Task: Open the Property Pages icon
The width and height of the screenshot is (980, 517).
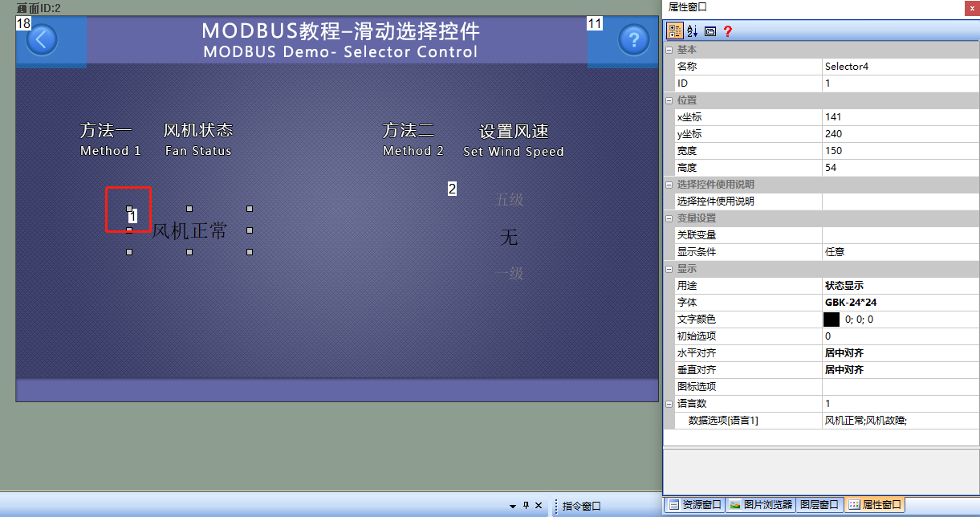Action: 710,31
